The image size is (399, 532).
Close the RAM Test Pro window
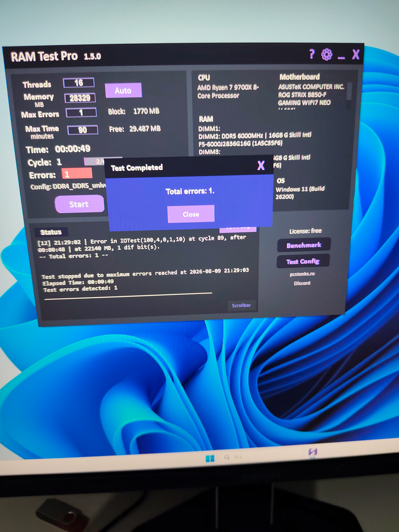[x=356, y=54]
